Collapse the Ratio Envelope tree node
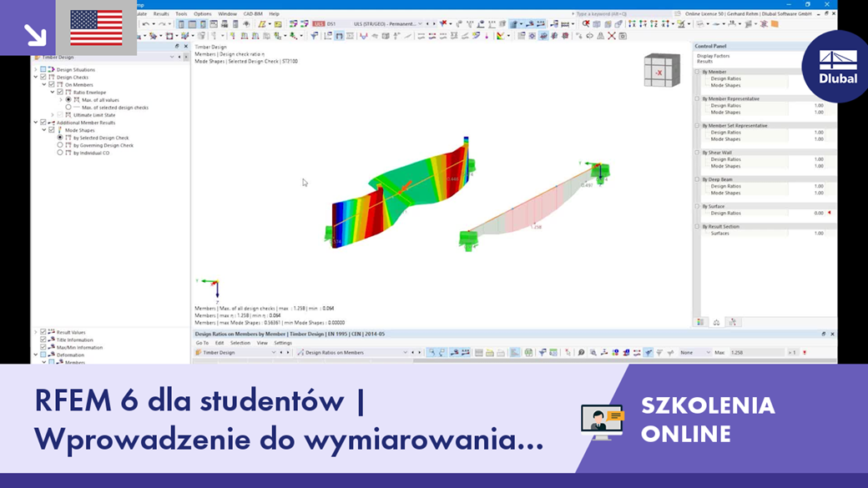Image resolution: width=868 pixels, height=488 pixels. 52,93
